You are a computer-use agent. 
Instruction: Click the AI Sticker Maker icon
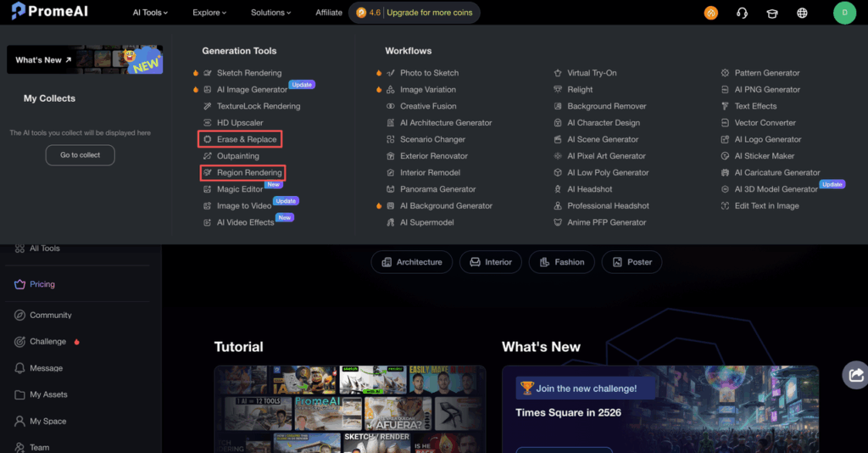726,155
